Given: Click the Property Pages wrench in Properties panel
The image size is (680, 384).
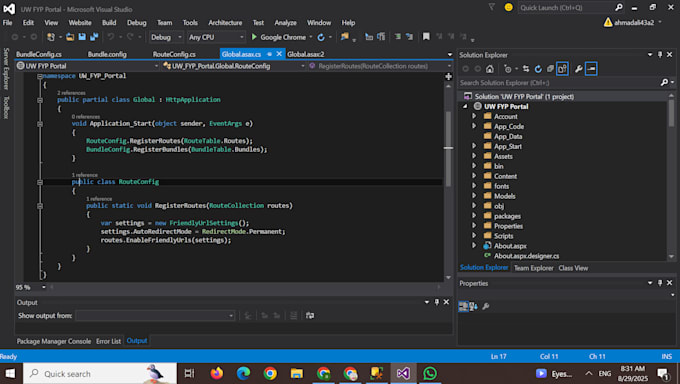Looking at the screenshot, I should [x=486, y=306].
